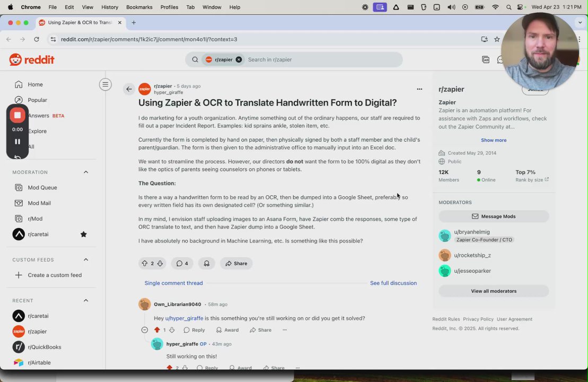Open r/QuickBooks in Recent list

pos(44,347)
